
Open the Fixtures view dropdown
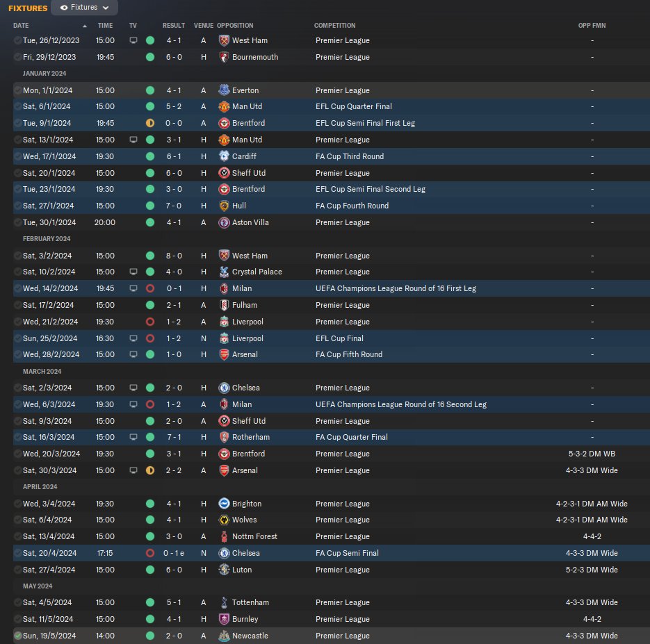click(x=84, y=8)
